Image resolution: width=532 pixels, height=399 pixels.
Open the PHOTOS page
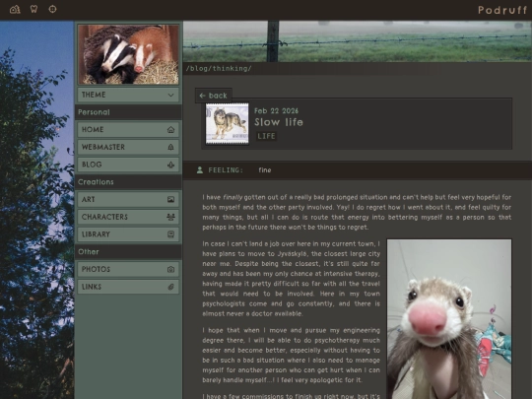pyautogui.click(x=128, y=269)
